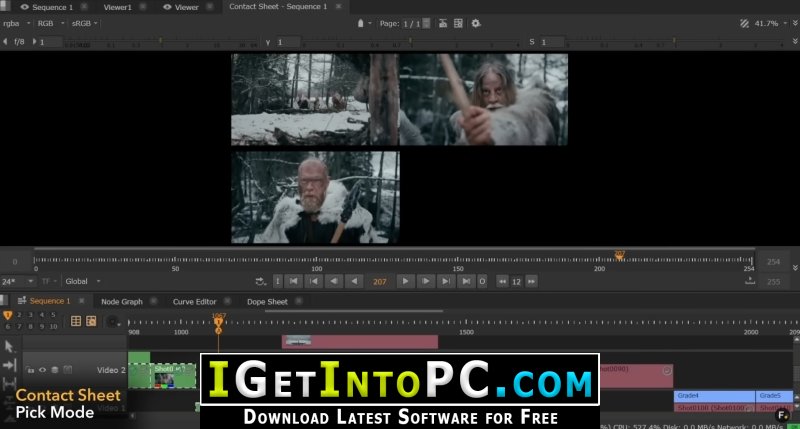Image resolution: width=800 pixels, height=429 pixels.
Task: Open the TF timeline format dropdown
Action: pos(49,281)
